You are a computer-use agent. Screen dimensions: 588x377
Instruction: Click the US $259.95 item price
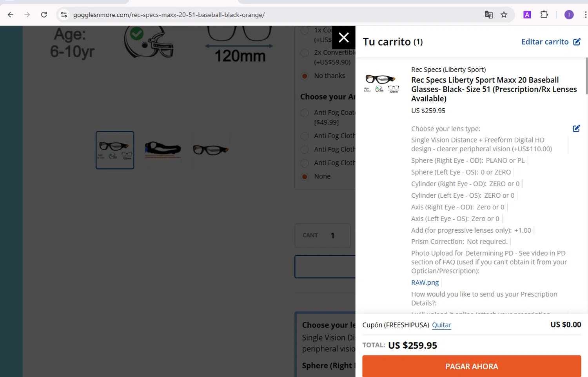428,111
